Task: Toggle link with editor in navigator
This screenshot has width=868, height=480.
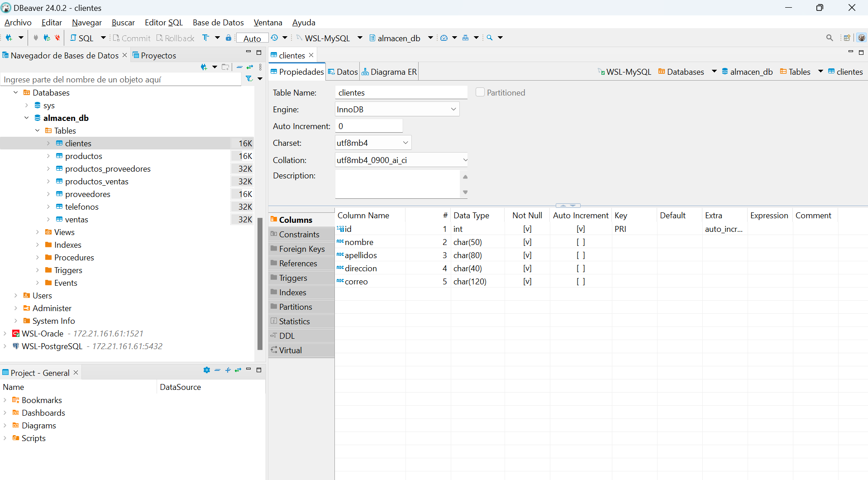Action: tap(250, 67)
